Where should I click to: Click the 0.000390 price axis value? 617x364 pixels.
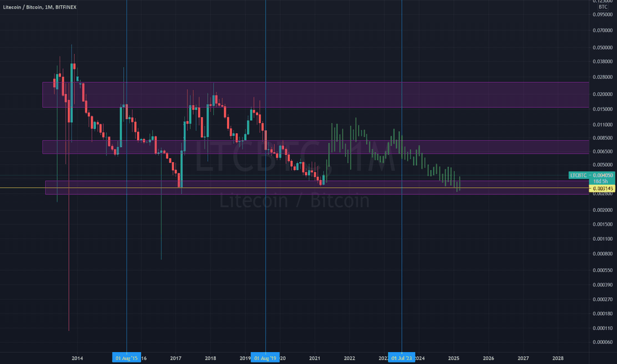point(603,285)
